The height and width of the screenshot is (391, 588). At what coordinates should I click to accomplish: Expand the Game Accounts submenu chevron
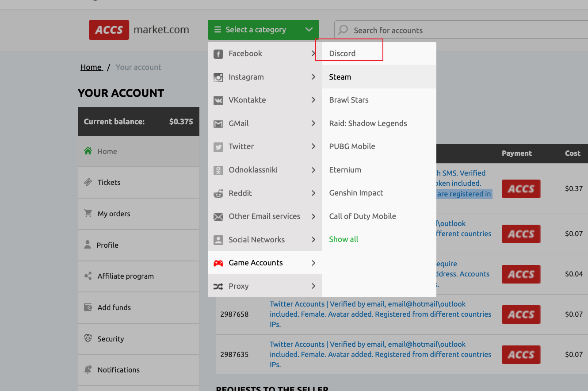point(313,263)
